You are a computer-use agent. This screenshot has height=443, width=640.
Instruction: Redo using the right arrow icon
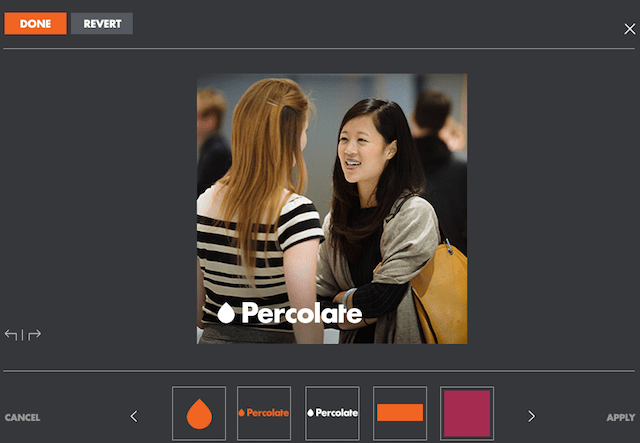(34, 334)
